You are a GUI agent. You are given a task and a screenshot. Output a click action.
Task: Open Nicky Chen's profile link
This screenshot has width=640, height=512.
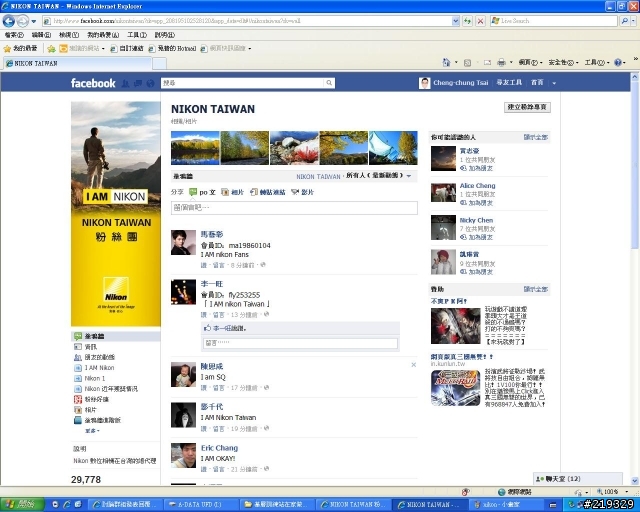[476, 220]
